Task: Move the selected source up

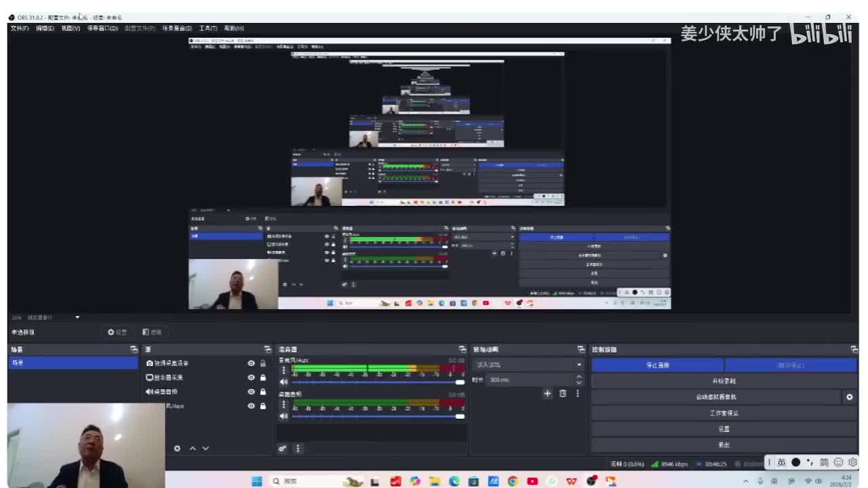Action: tap(193, 448)
